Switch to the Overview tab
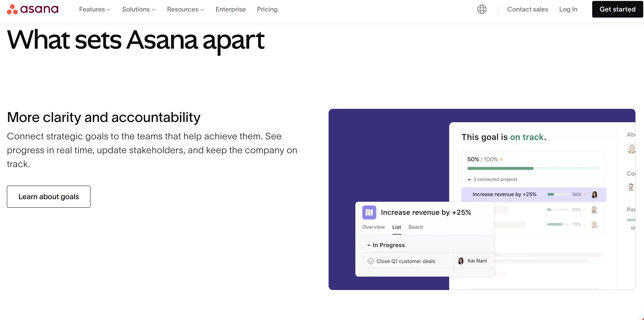Screen dimensions: 644x320 (373, 227)
